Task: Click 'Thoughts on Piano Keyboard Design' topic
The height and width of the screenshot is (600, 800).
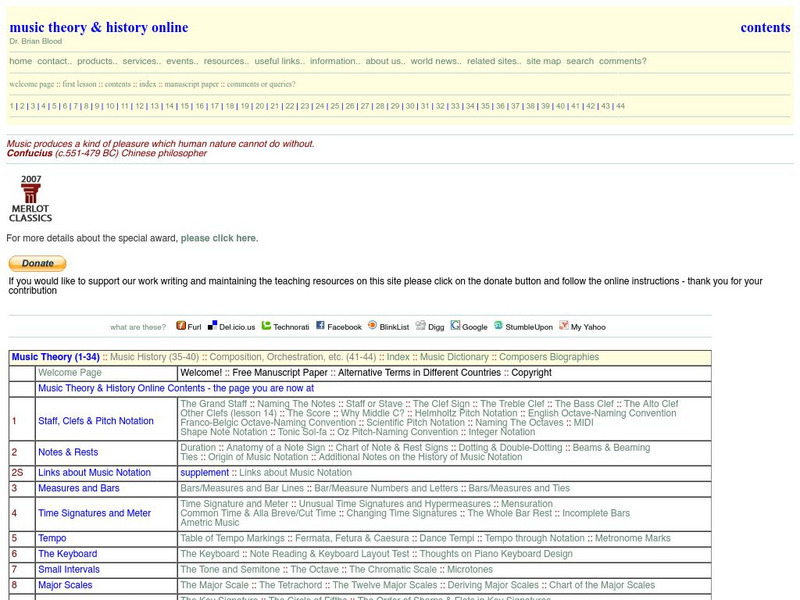Action: click(496, 554)
